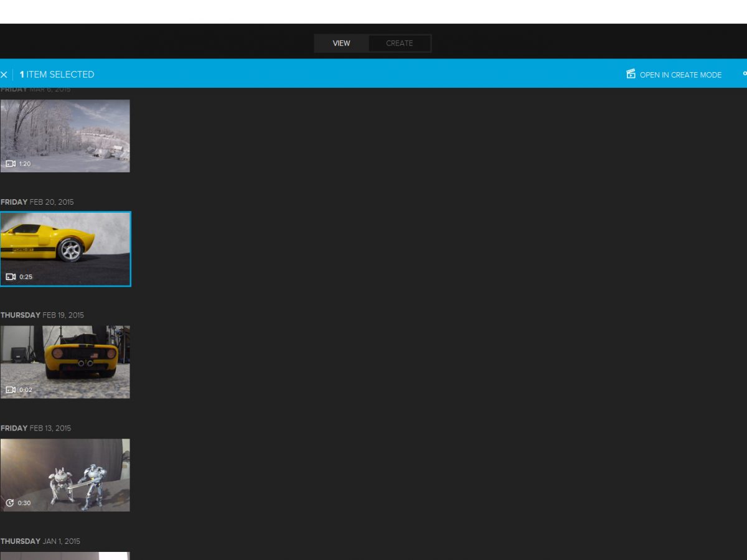Switch to the VIEW tab

tap(341, 44)
